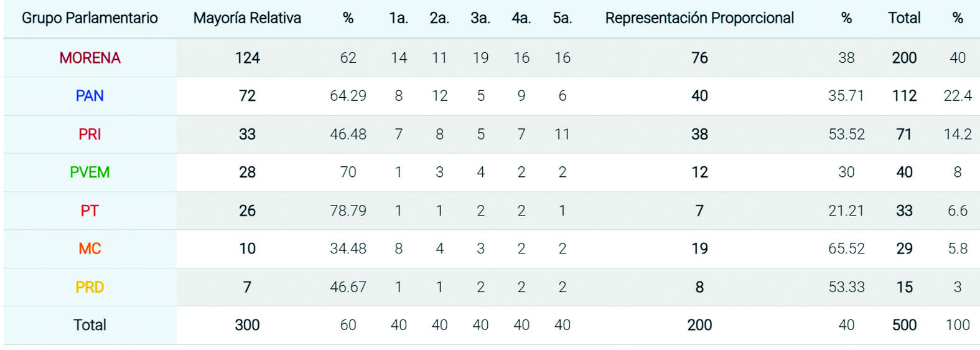
Task: Select the PRD party link
Action: click(90, 288)
